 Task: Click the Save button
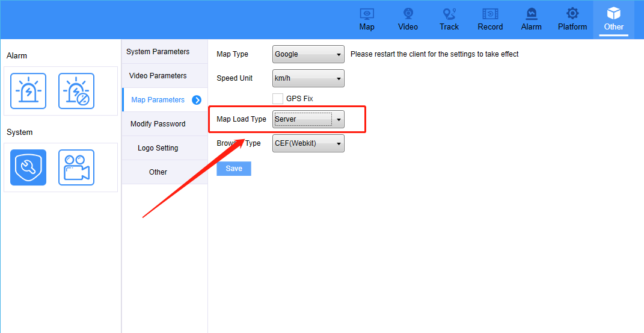click(234, 169)
